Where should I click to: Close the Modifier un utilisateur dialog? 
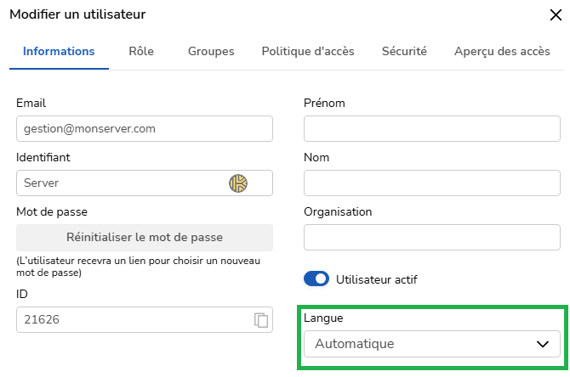(555, 15)
